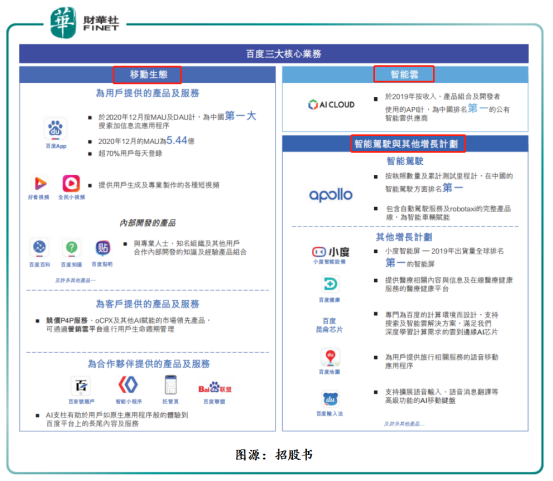The height and width of the screenshot is (481, 553).
Task: Click the 小度智能屏 shipment bullet
Action: pos(444,257)
